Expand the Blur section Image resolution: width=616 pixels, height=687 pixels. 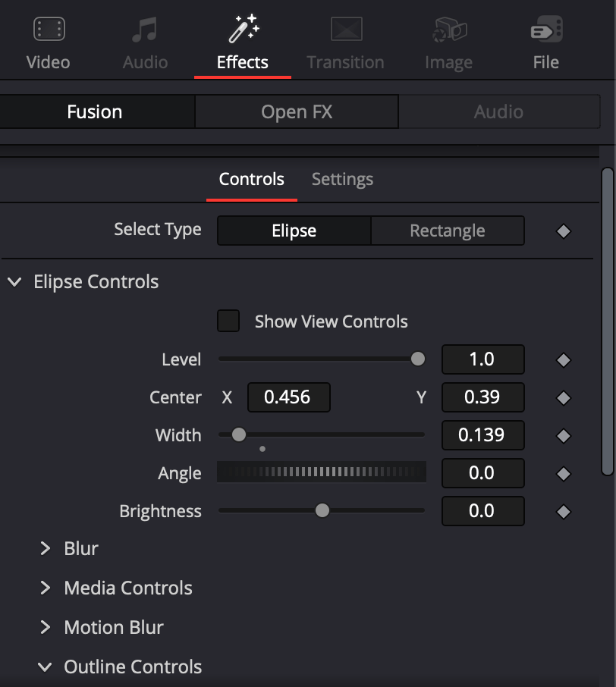click(x=46, y=548)
